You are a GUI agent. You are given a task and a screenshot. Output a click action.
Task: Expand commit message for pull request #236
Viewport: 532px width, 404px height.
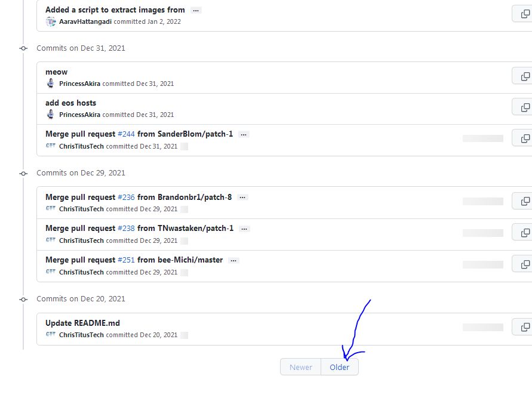point(242,198)
